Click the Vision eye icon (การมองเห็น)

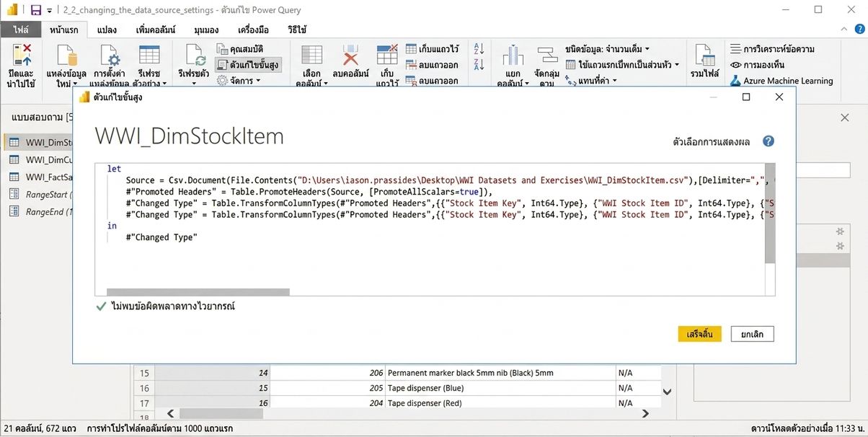[x=736, y=65]
